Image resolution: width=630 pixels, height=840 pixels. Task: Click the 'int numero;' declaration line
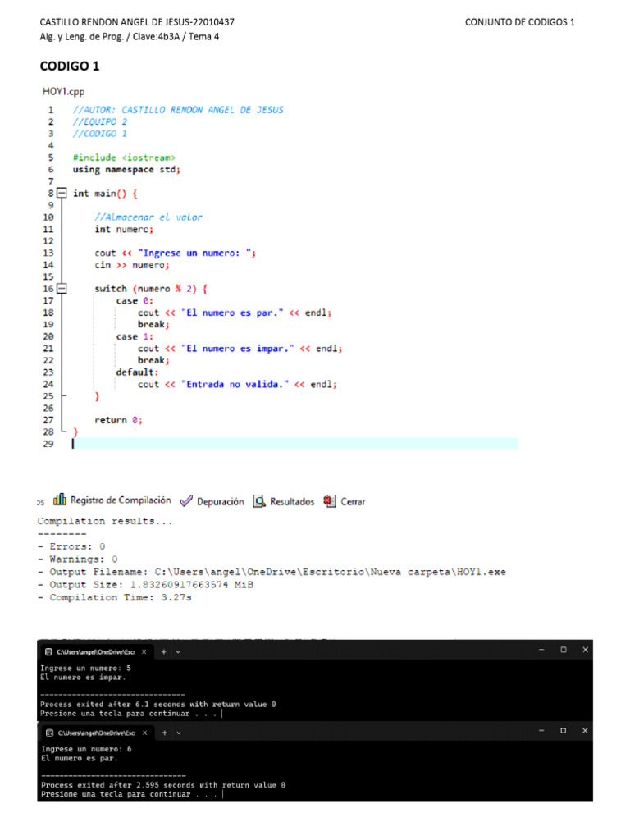[124, 230]
